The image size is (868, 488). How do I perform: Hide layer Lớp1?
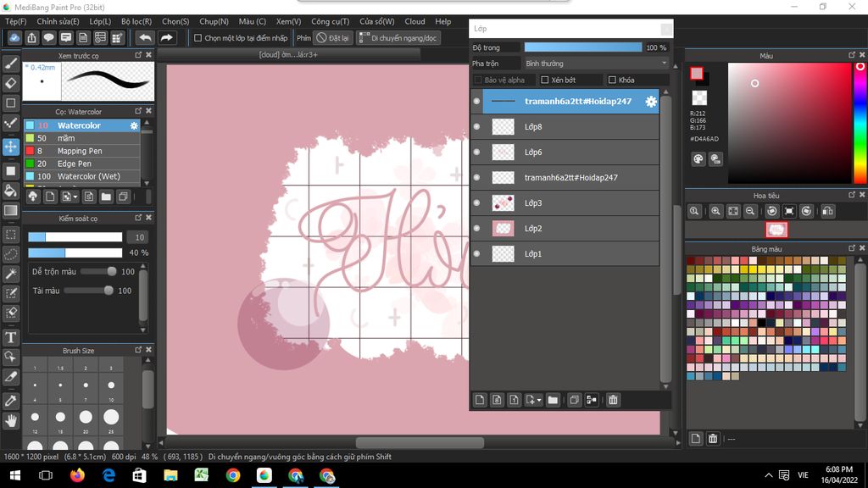[476, 254]
